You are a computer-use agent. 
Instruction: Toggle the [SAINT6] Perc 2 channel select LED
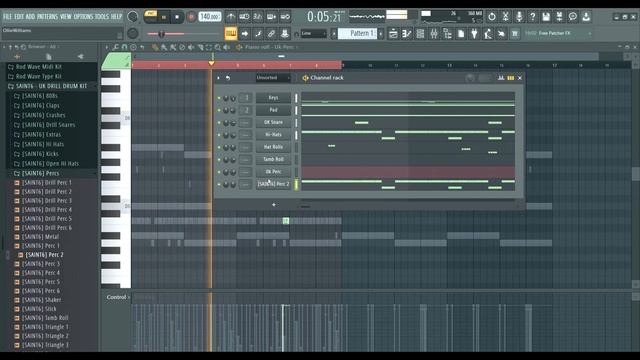click(x=296, y=184)
